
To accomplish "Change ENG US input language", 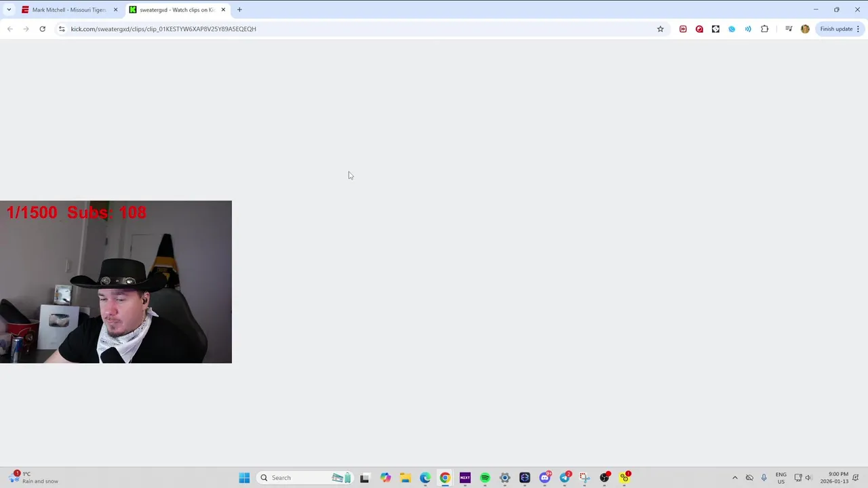I will pos(781,478).
